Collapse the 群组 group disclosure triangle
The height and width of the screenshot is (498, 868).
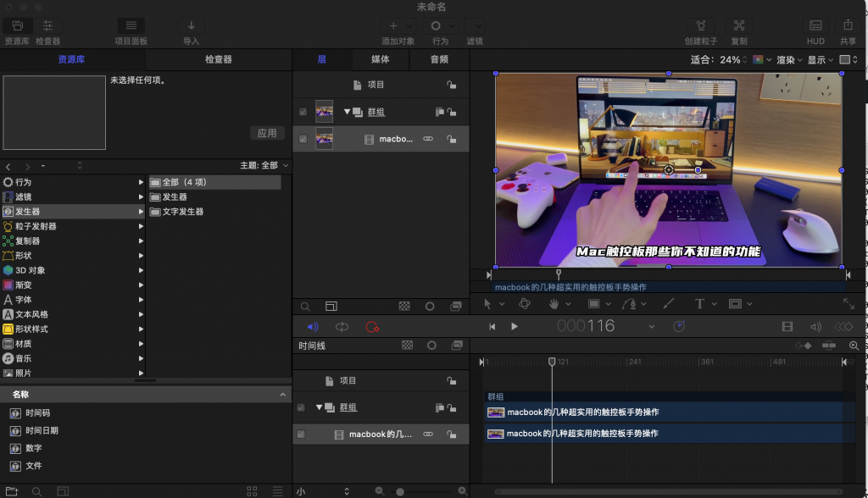pos(346,111)
